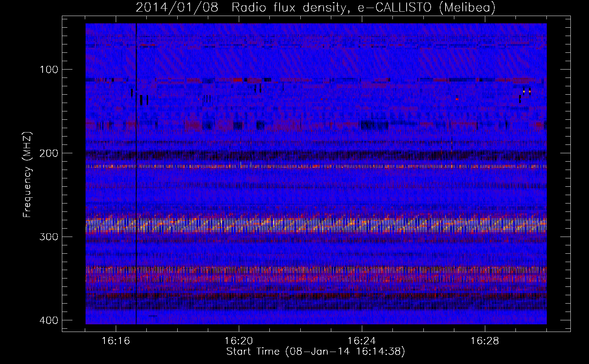Click the 16:24 time tick label
The height and width of the screenshot is (364, 589).
[362, 341]
